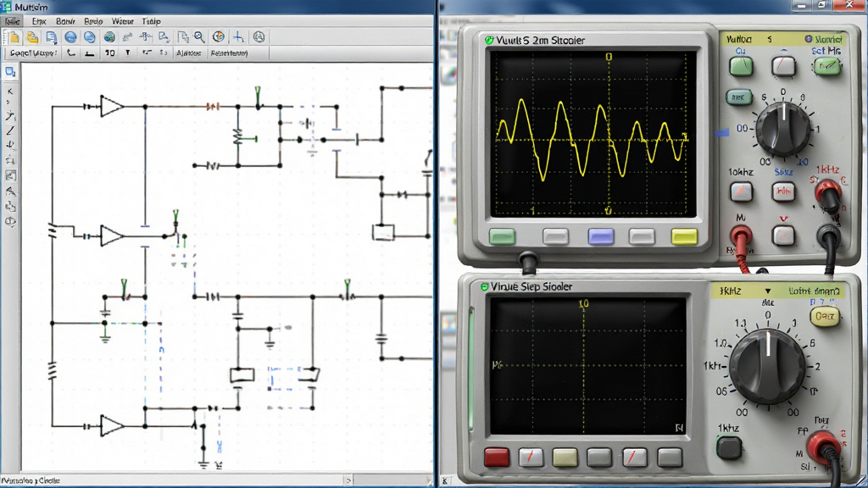
Task: Click the large dial on the upper oscilloscope
Action: (x=782, y=129)
